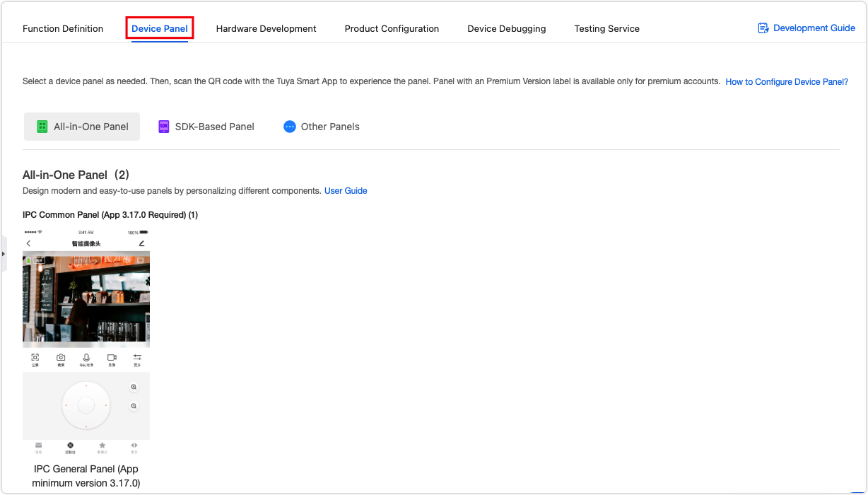This screenshot has width=868, height=495.
Task: Open the User Guide link
Action: pyautogui.click(x=346, y=190)
